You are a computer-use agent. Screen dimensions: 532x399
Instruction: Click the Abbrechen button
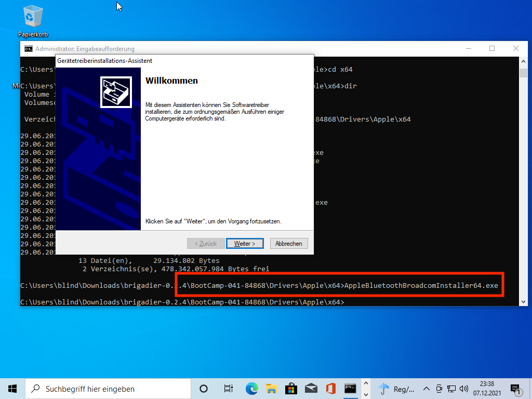point(289,244)
